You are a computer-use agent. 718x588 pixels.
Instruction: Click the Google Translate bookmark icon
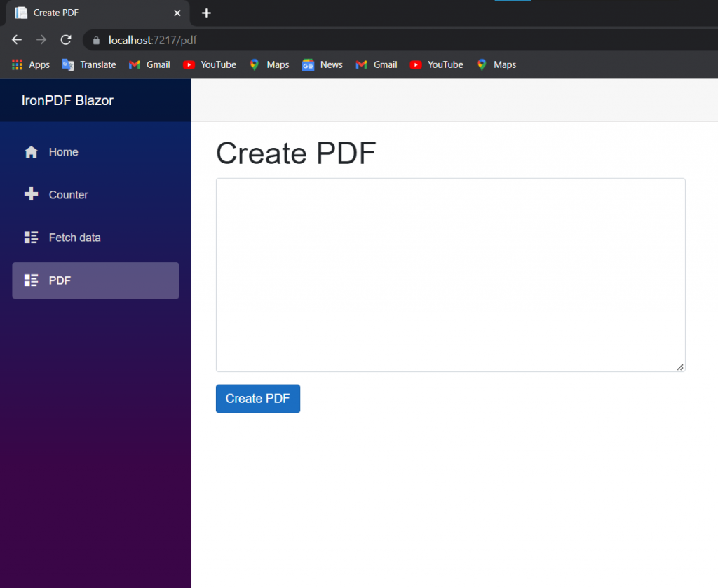(x=67, y=64)
